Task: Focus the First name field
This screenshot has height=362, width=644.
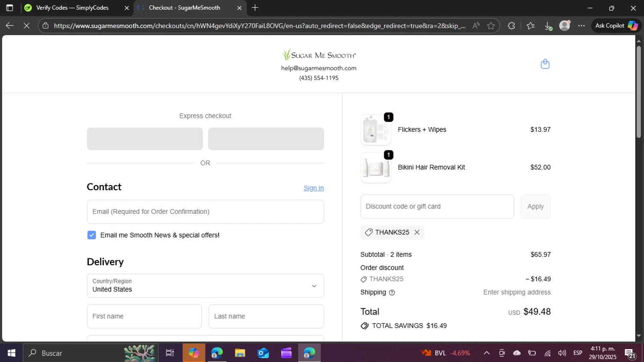Action: click(144, 316)
